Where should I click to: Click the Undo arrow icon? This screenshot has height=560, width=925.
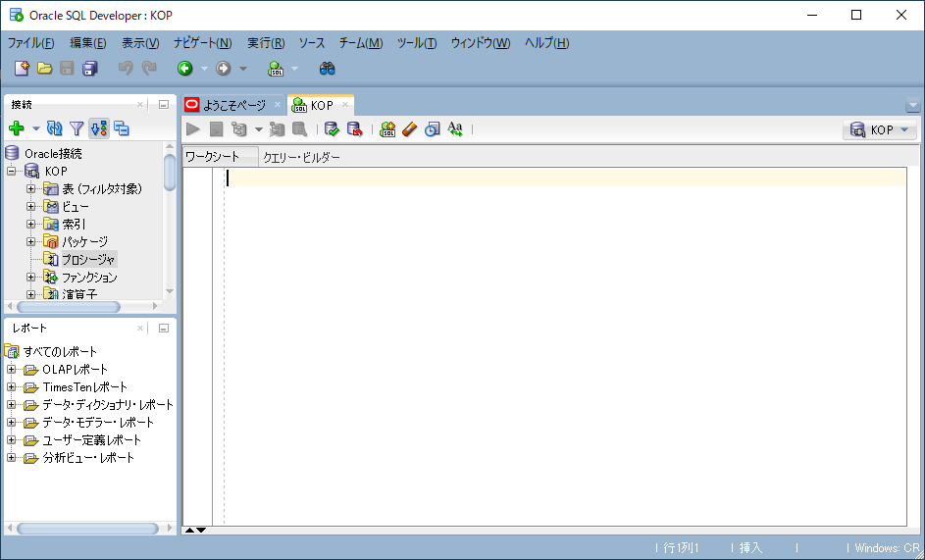(125, 69)
